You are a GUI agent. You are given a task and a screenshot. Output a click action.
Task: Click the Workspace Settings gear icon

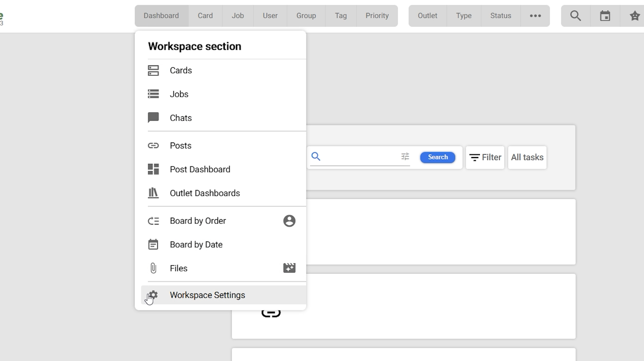[x=153, y=295]
